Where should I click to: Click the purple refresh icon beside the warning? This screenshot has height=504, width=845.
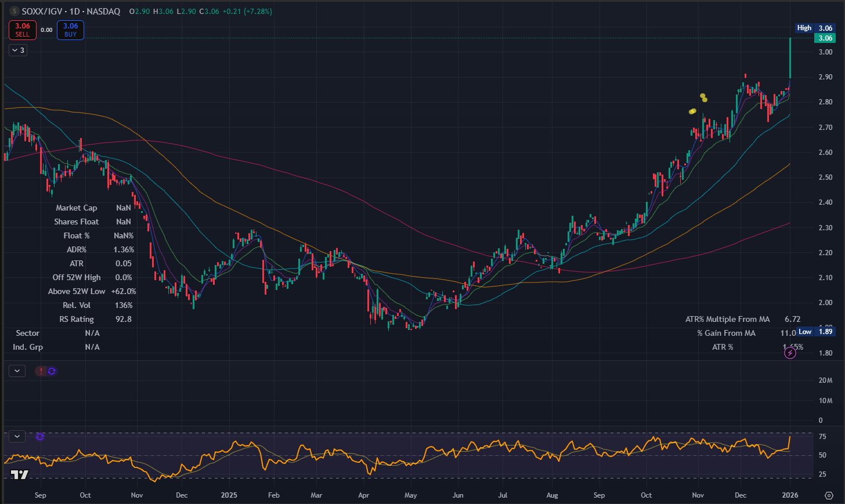coord(52,371)
